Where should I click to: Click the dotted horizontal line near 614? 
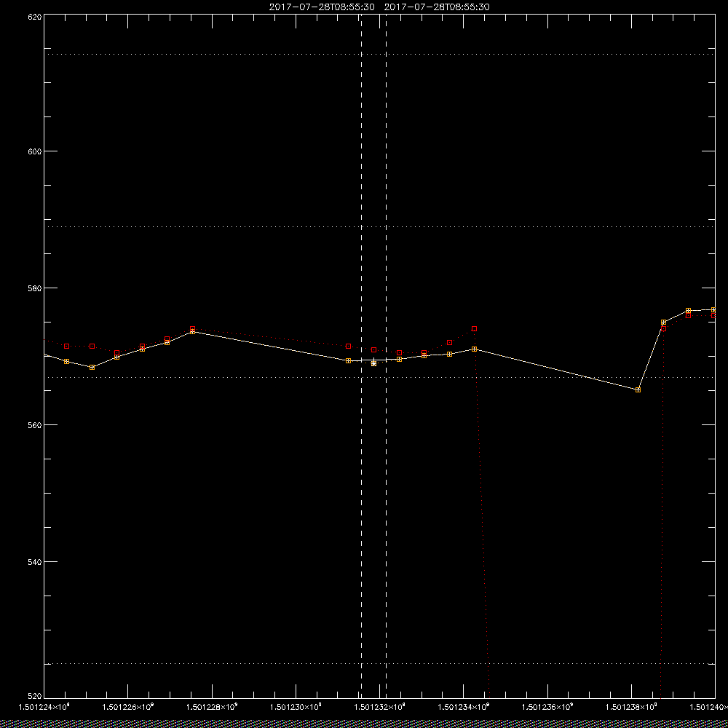(x=379, y=55)
